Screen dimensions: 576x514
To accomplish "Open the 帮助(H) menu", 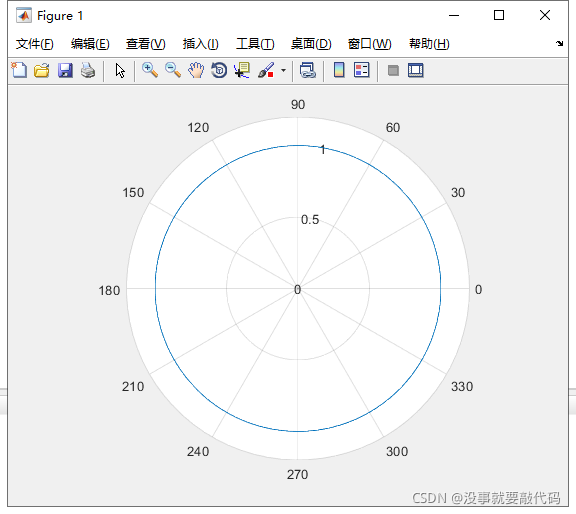I will click(429, 44).
